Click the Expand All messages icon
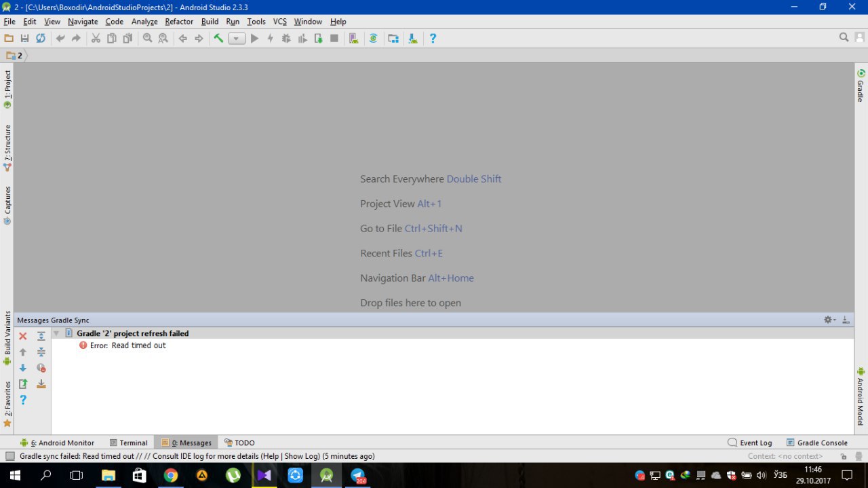Viewport: 868px width, 488px height. (x=41, y=336)
